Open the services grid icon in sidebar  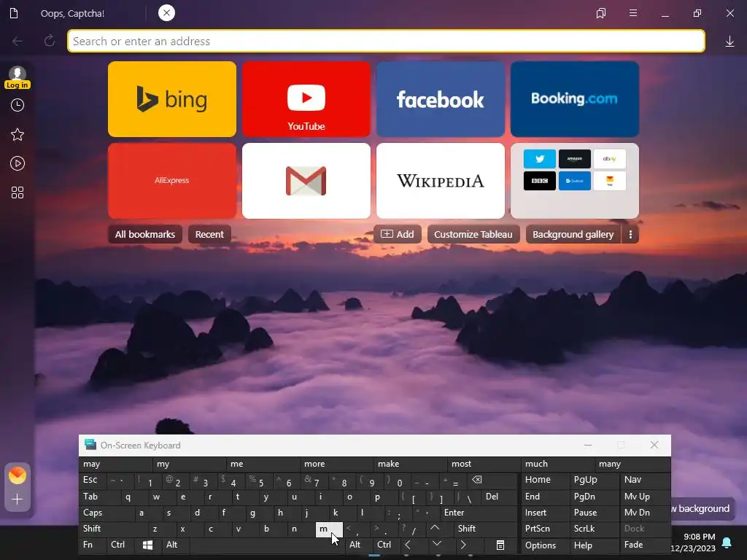coord(18,192)
